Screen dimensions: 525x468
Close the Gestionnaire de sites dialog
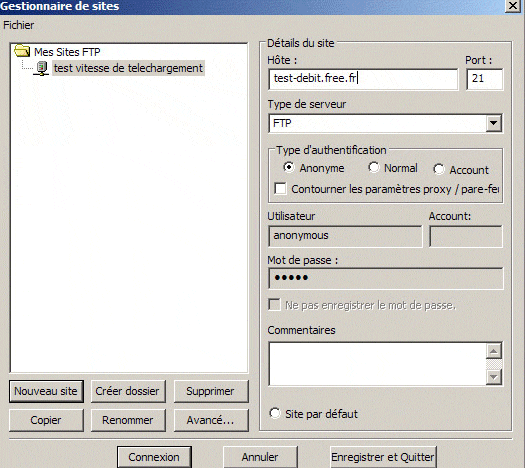[x=513, y=6]
